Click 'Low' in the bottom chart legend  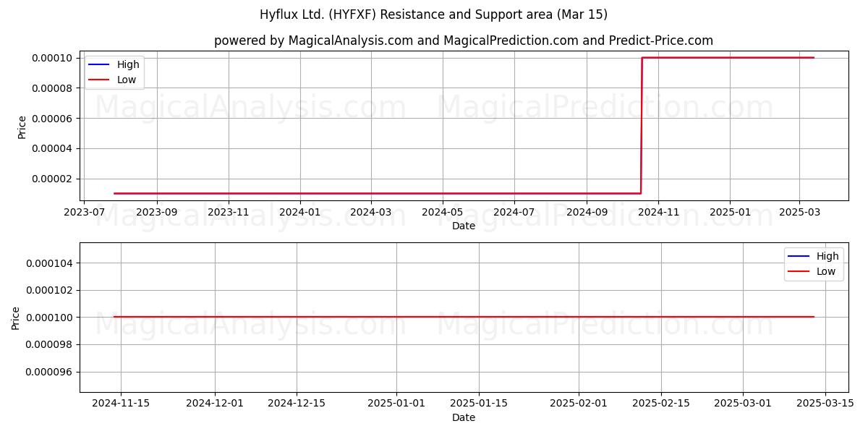click(826, 271)
